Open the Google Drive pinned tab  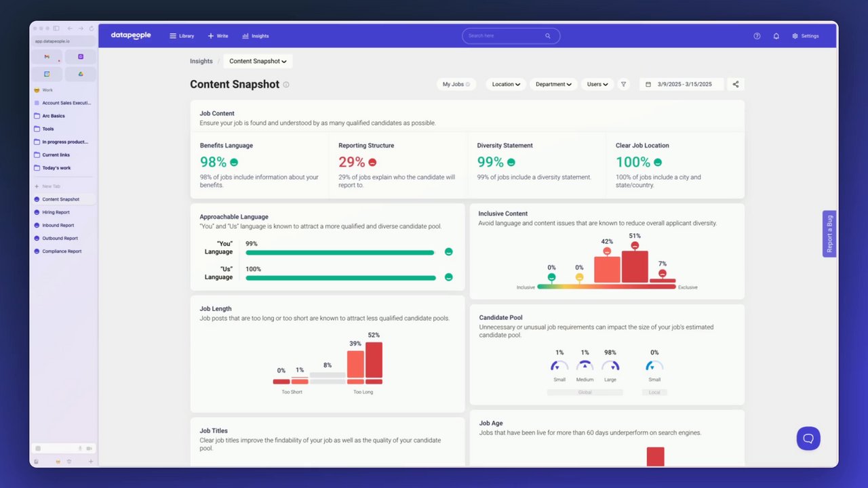pyautogui.click(x=81, y=74)
